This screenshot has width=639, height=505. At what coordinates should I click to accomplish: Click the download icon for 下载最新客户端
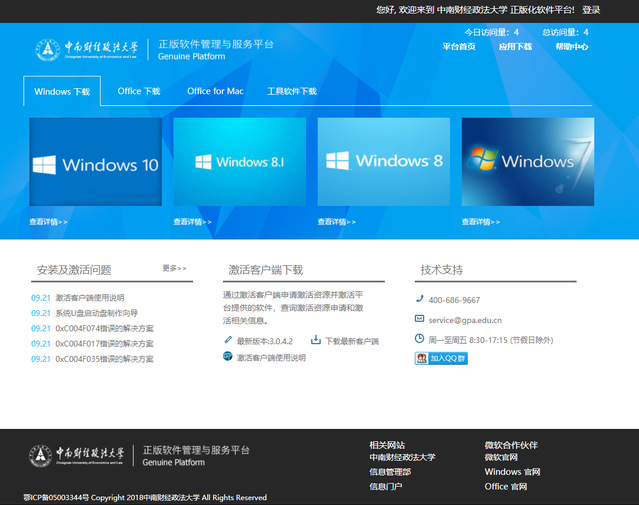tap(316, 341)
